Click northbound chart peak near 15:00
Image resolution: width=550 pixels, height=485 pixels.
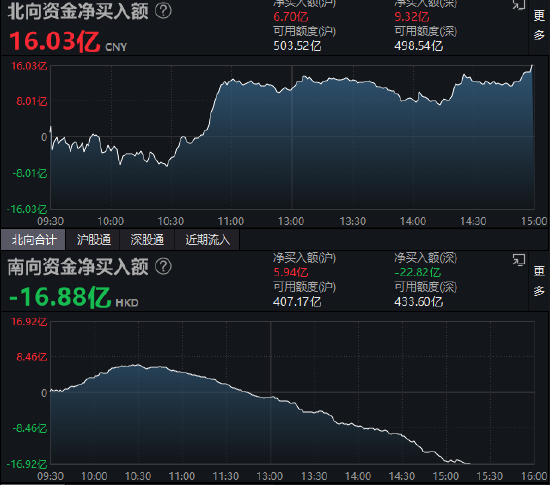(x=532, y=66)
